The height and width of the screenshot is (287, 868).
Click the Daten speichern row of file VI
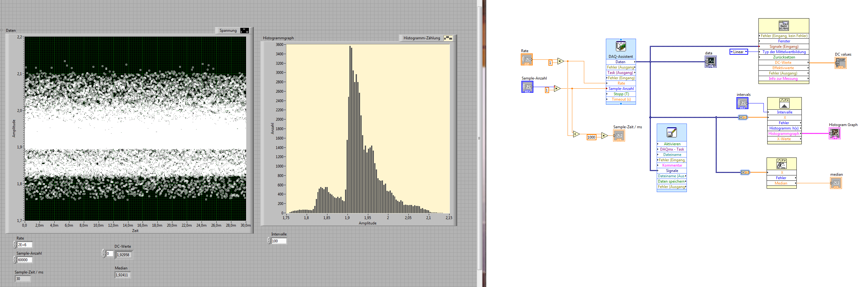coord(671,181)
